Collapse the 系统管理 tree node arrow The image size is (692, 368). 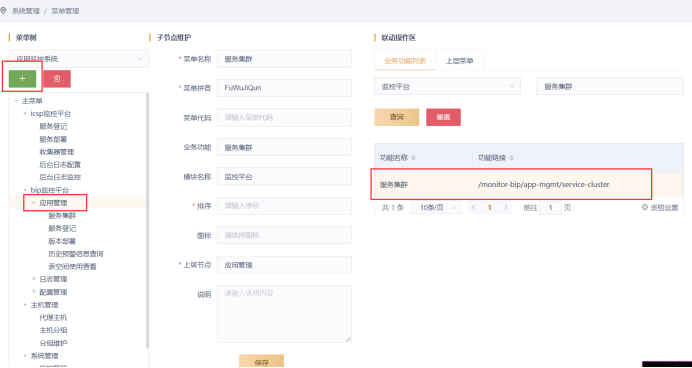pos(25,356)
